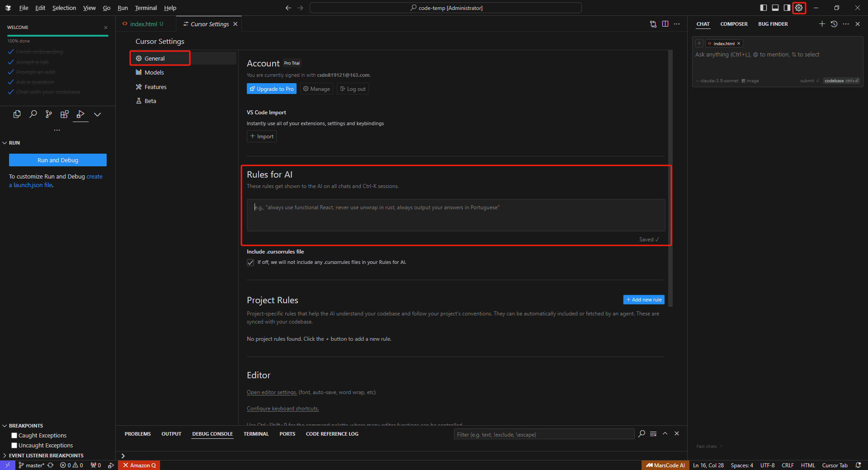Open the File menu

pyautogui.click(x=24, y=8)
